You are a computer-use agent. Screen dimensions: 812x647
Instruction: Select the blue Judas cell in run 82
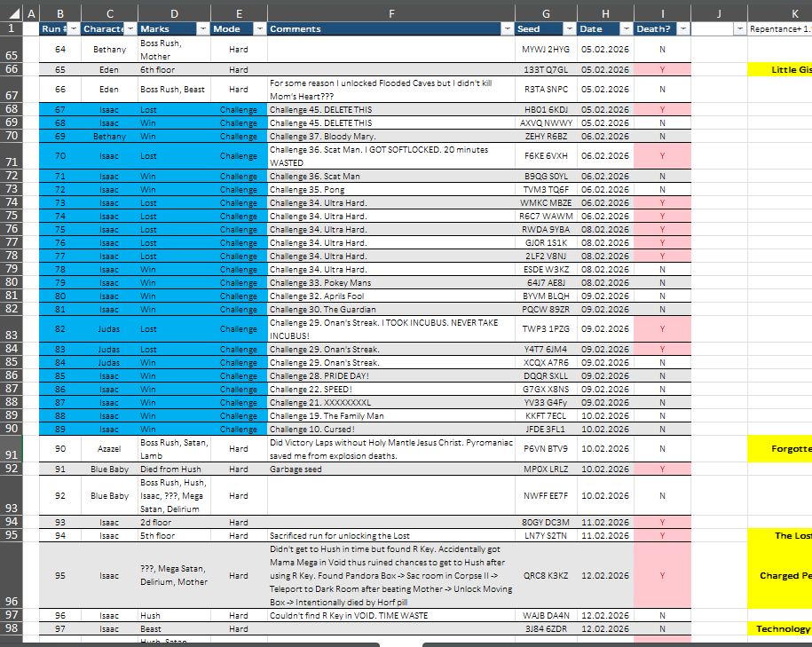pyautogui.click(x=109, y=329)
